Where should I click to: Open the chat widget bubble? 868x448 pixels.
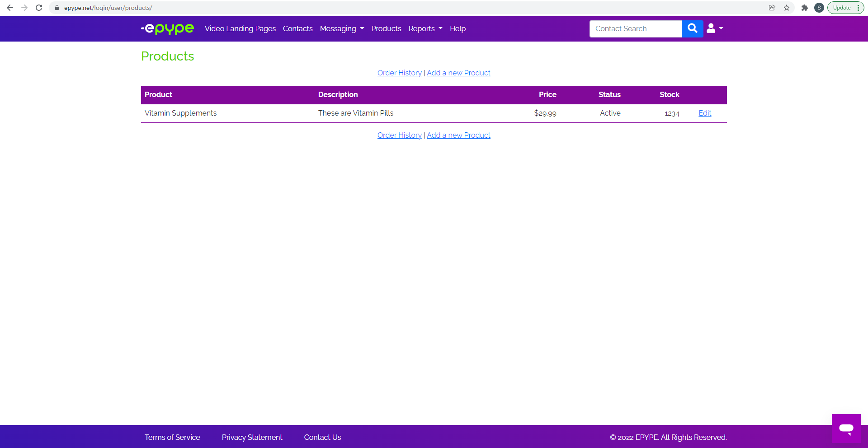tap(846, 428)
